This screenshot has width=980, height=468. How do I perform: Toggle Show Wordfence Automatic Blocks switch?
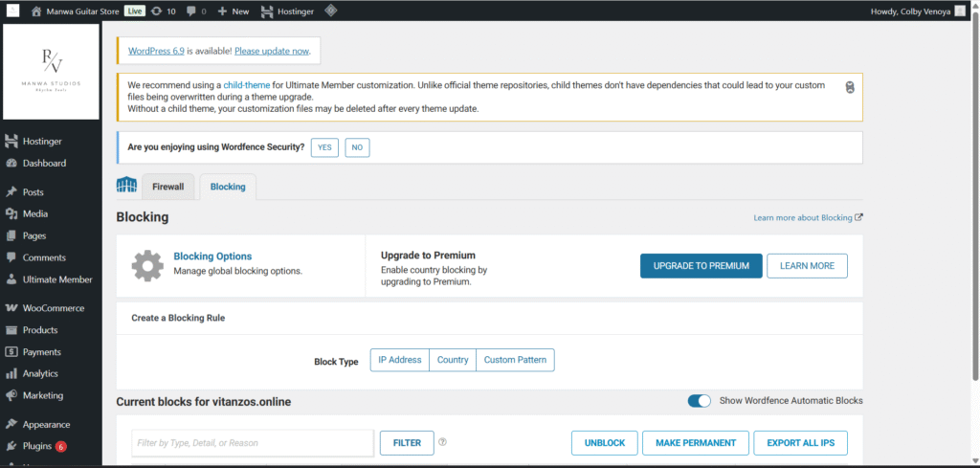coord(700,401)
